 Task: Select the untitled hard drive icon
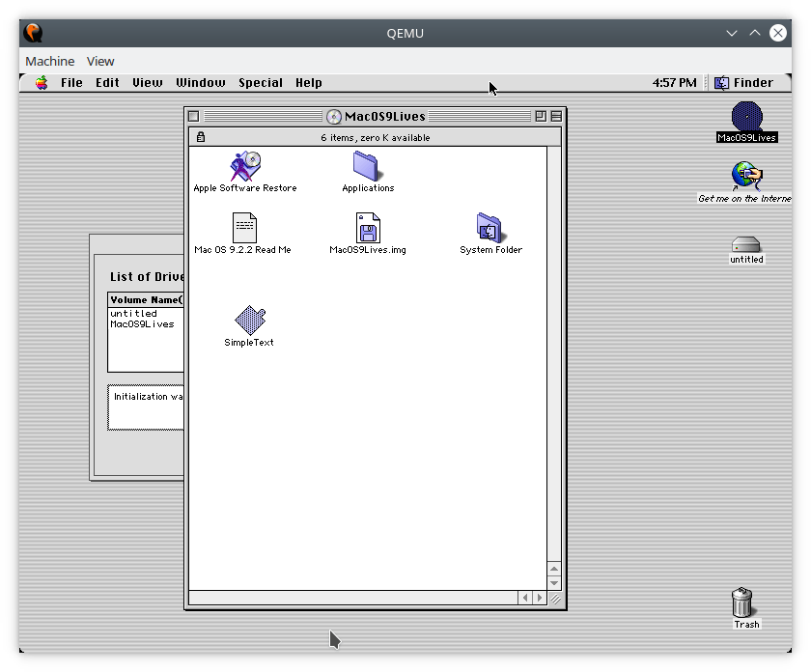[x=744, y=241]
